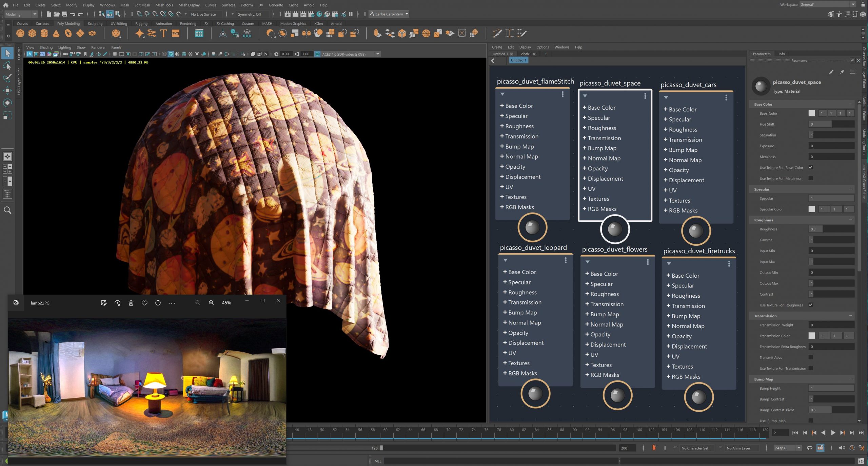The height and width of the screenshot is (466, 868).
Task: Enable Use Texture For Base Color
Action: [x=811, y=167]
